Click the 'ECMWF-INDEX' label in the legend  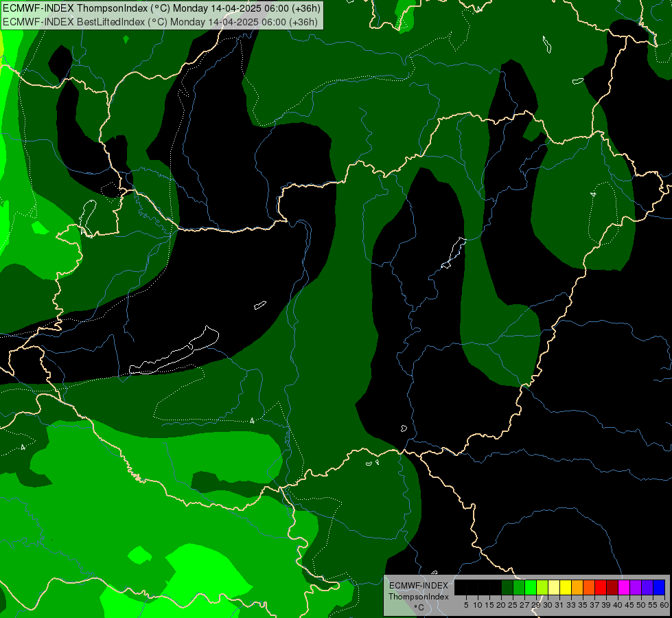click(x=418, y=586)
